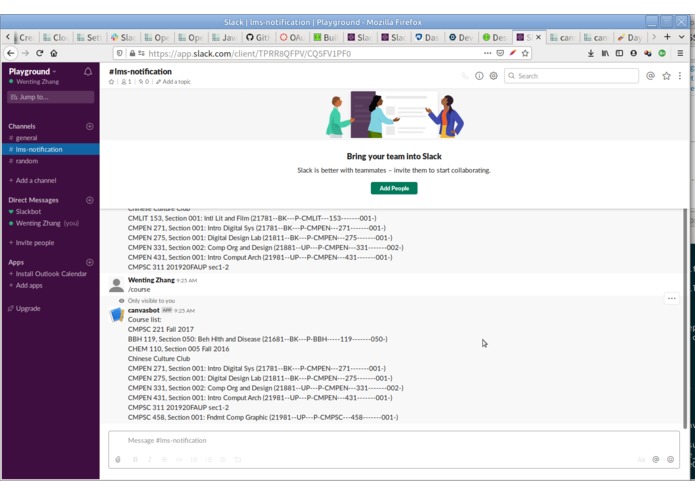Viewport: 695px width, 494px height.
Task: Open the Slack notifications bell
Action: coord(88,71)
